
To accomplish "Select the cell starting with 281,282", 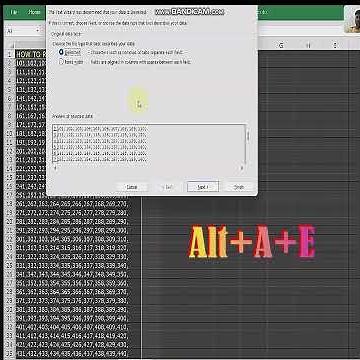I will 78,221.
